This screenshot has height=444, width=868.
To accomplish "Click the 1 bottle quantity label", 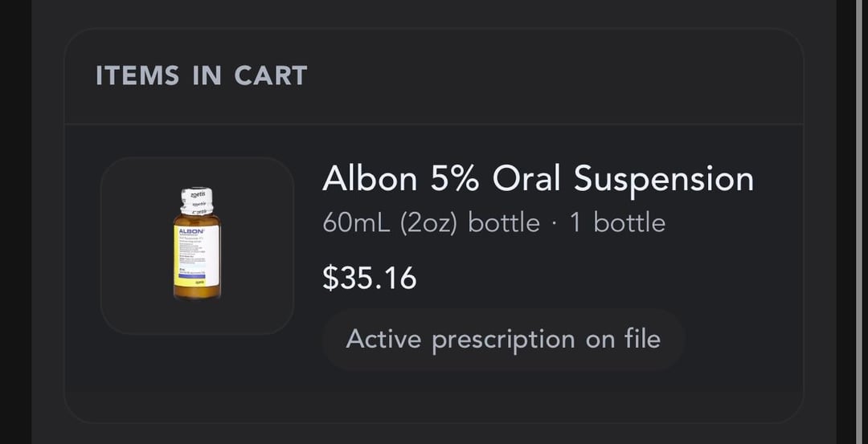I will pyautogui.click(x=617, y=222).
